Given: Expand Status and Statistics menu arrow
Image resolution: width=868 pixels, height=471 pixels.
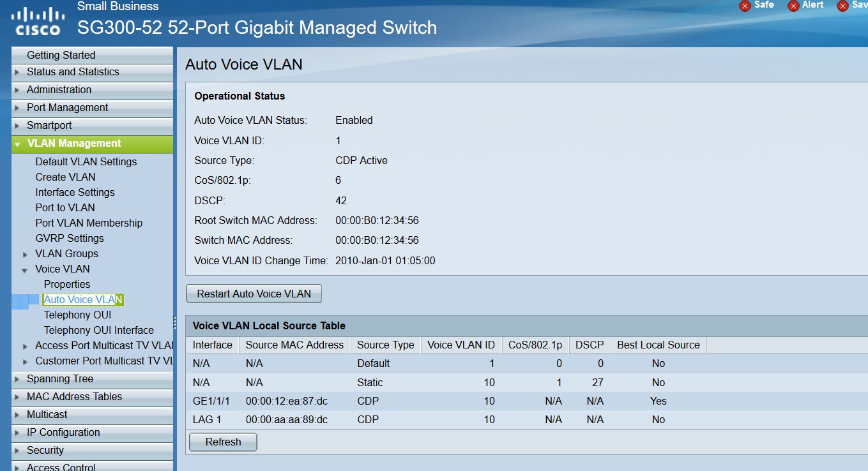Looking at the screenshot, I should (x=17, y=72).
